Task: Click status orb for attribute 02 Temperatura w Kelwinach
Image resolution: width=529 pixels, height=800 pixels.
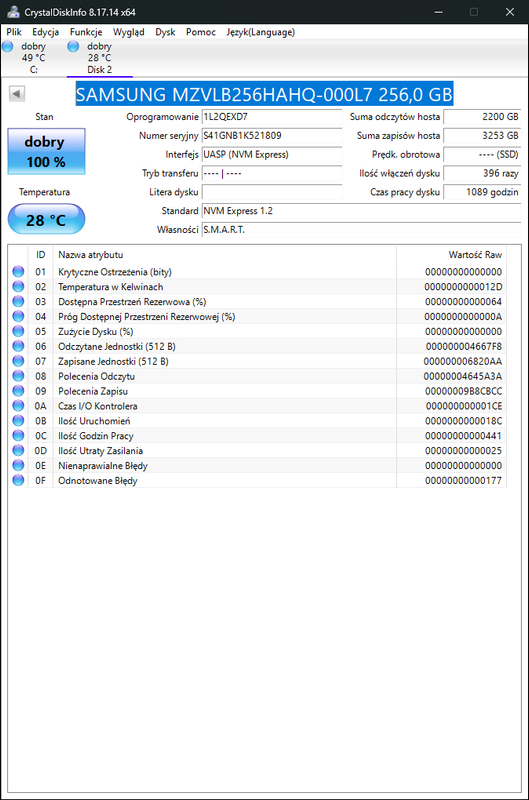Action: pos(18,286)
